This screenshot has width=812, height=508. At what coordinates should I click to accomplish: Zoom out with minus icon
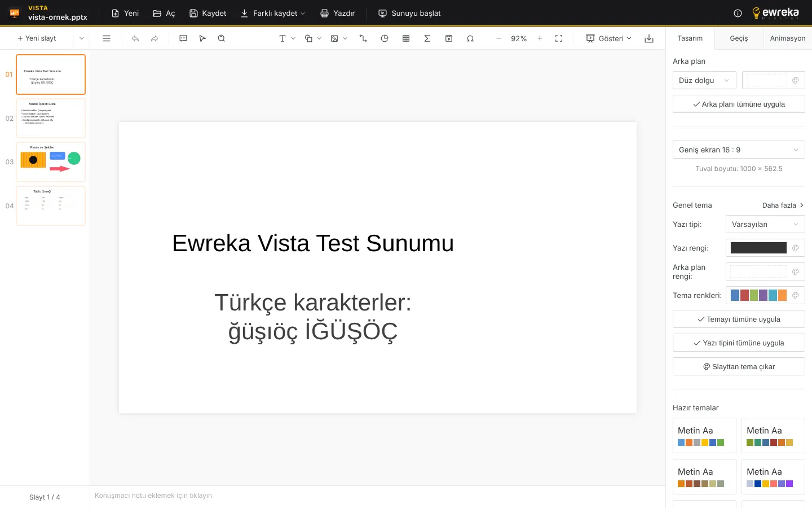[498, 38]
